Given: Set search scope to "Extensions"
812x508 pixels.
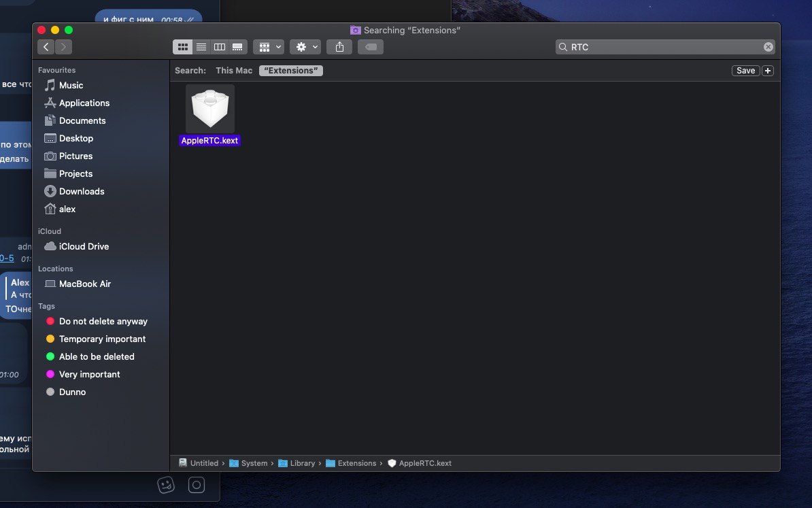Looking at the screenshot, I should click(x=291, y=71).
